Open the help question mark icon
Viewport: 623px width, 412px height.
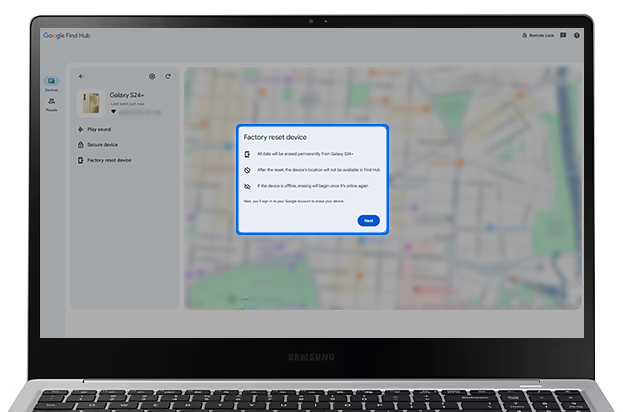(x=577, y=35)
